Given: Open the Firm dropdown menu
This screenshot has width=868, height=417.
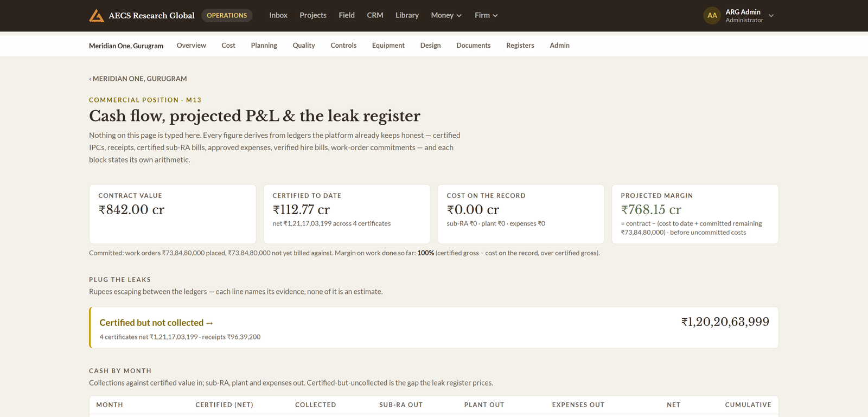Looking at the screenshot, I should coord(486,15).
